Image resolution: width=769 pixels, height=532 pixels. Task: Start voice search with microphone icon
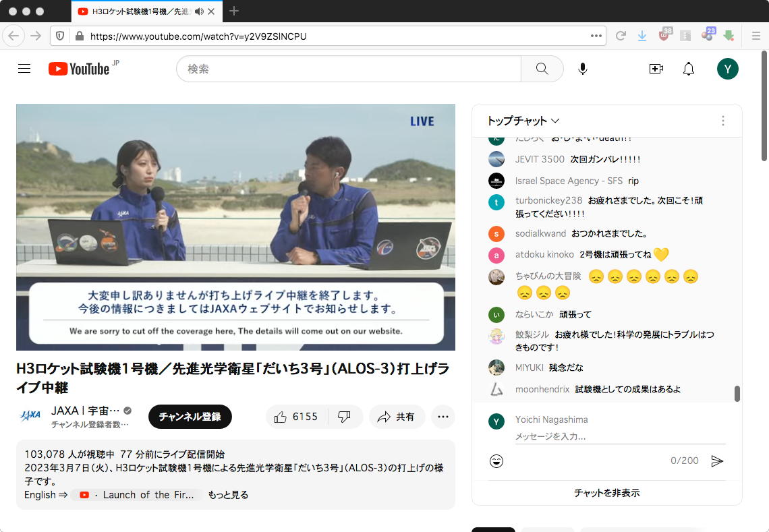tap(583, 69)
